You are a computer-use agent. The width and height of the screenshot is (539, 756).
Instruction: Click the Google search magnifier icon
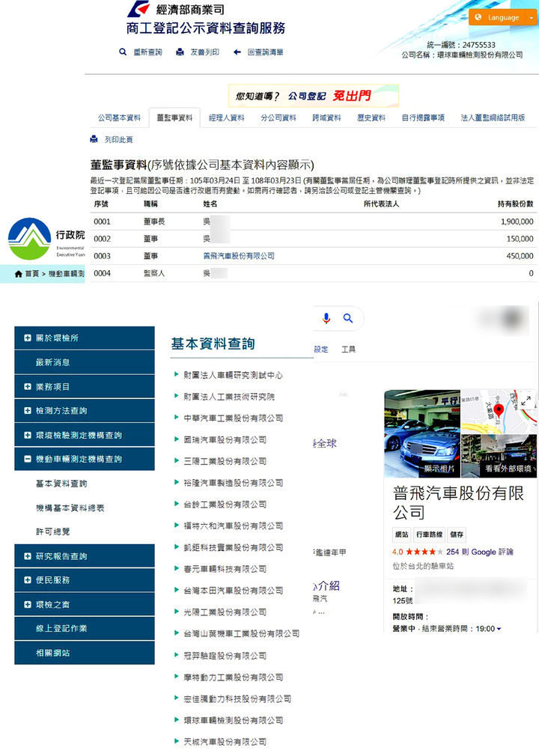click(348, 318)
